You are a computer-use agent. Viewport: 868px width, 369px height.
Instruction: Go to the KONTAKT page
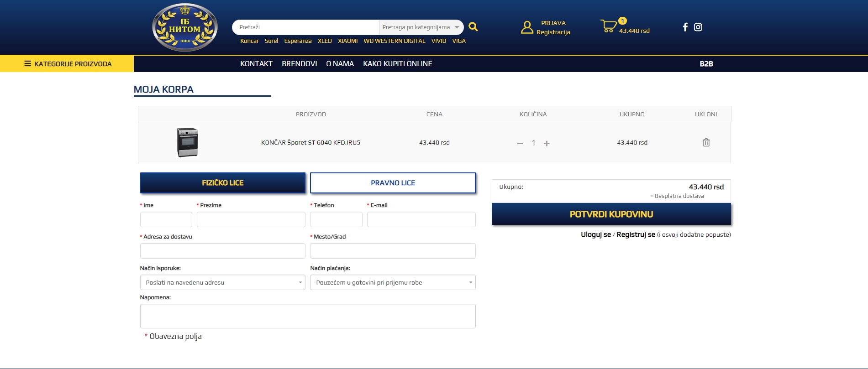[x=256, y=64]
